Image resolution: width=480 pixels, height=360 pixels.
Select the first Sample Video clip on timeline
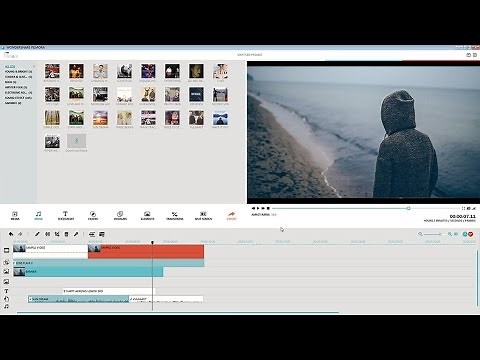click(x=50, y=251)
